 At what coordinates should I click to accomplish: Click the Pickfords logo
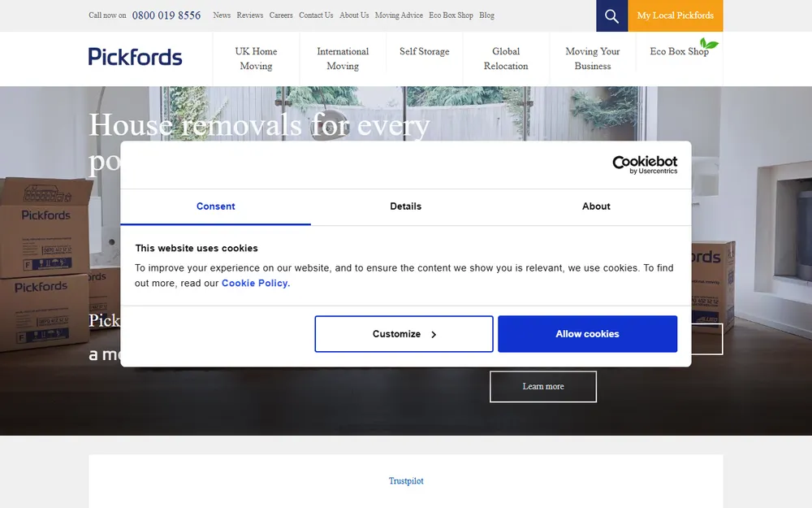pos(135,57)
